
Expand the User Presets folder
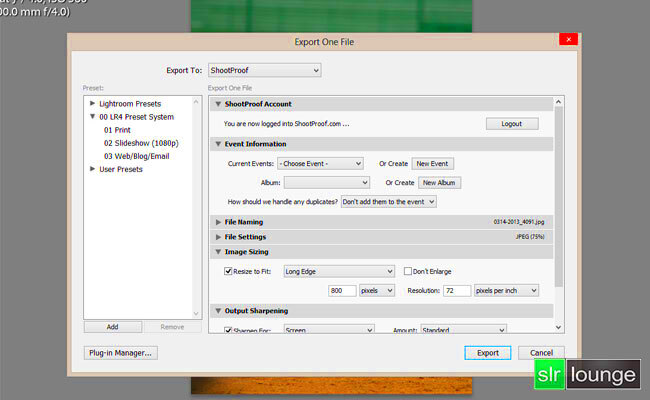pos(92,169)
